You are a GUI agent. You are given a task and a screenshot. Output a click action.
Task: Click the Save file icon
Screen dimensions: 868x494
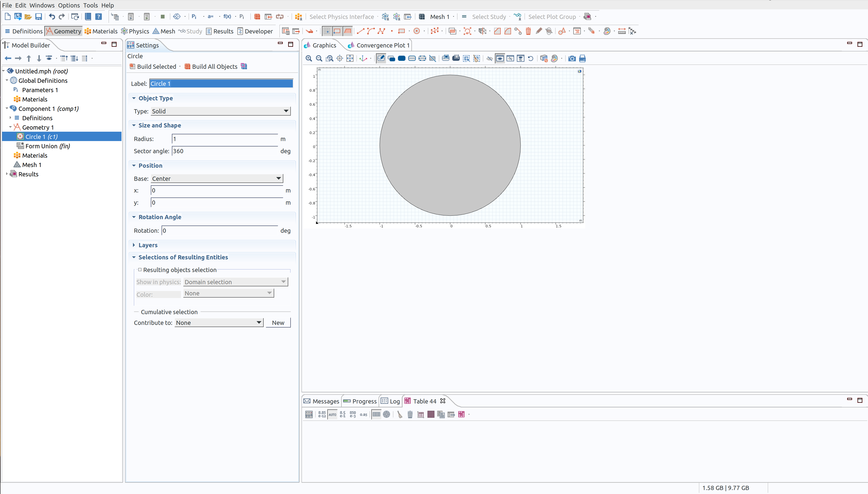(39, 17)
